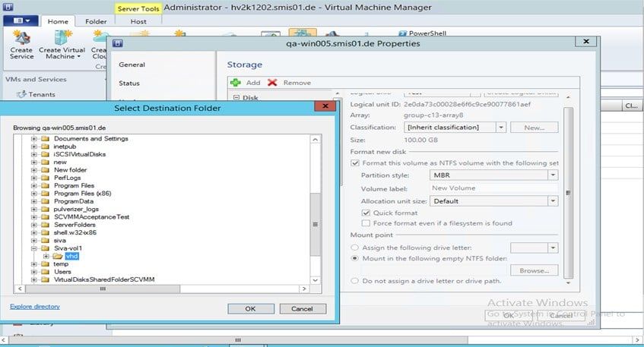This screenshot has width=644, height=347.
Task: Click the Browse... button
Action: (x=534, y=270)
